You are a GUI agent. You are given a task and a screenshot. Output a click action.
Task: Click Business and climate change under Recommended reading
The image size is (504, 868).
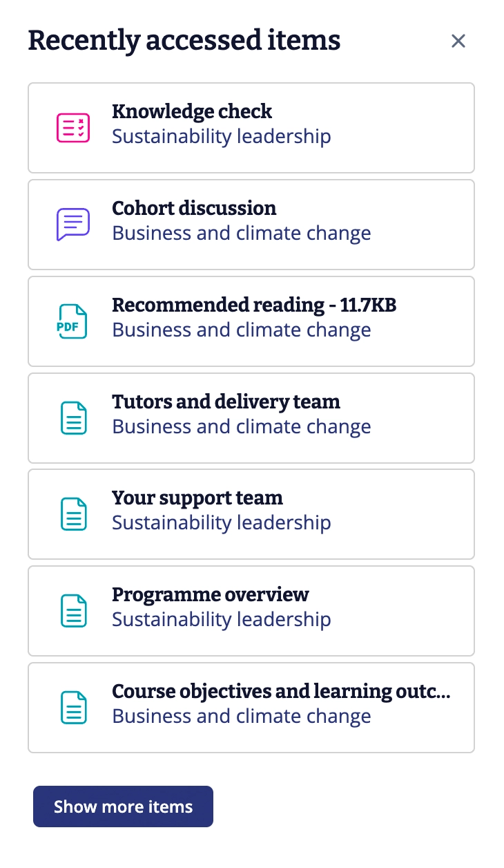click(x=242, y=330)
